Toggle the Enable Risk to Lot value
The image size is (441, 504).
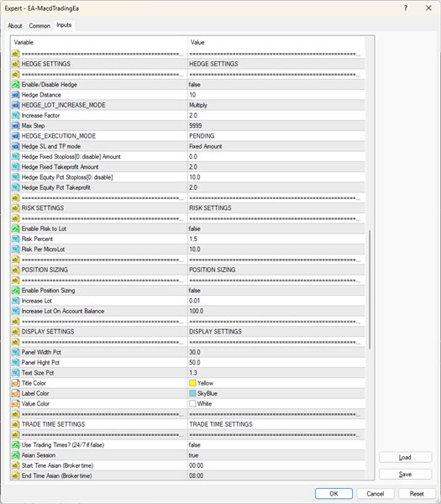click(x=276, y=228)
